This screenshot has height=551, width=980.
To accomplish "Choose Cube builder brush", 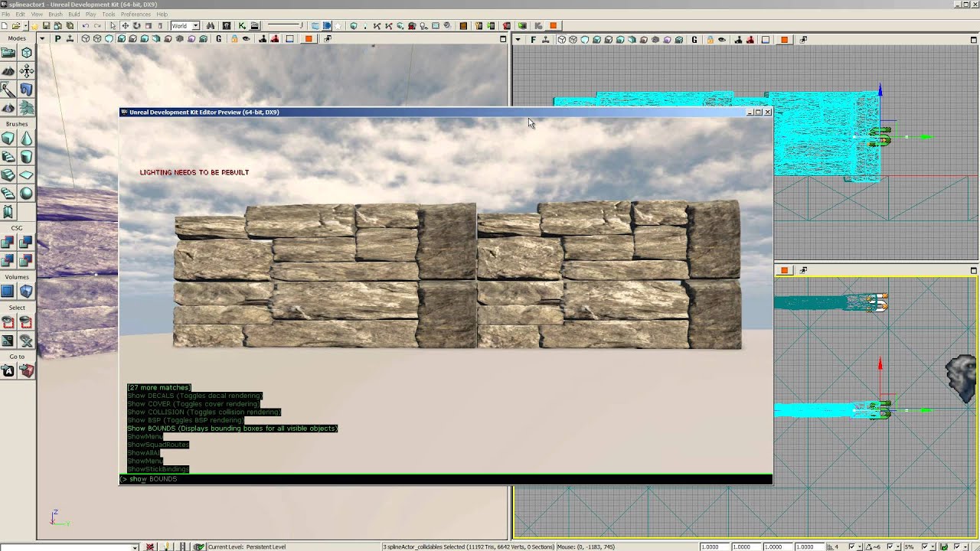I will 8,139.
